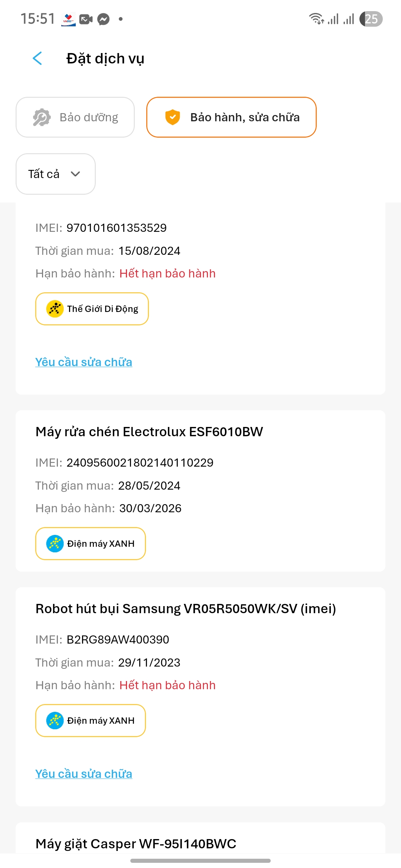
Task: Request repair for Samsung robot vacuum
Action: (84, 774)
